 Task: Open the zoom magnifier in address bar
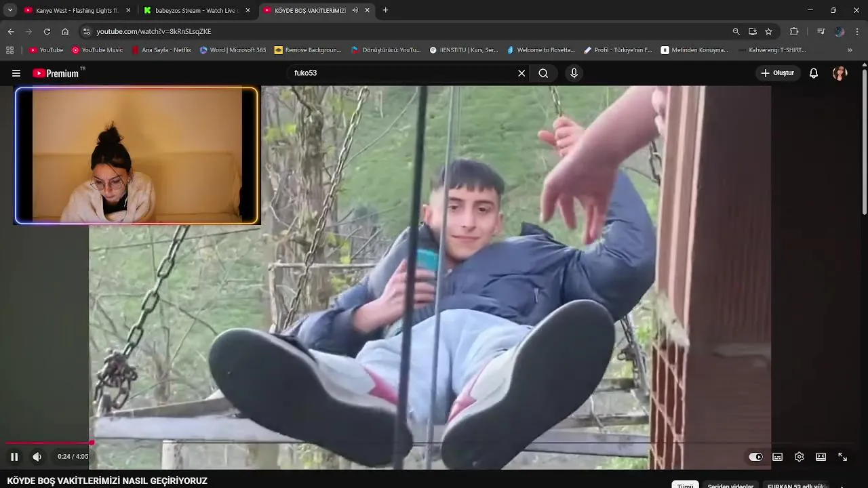pyautogui.click(x=736, y=31)
